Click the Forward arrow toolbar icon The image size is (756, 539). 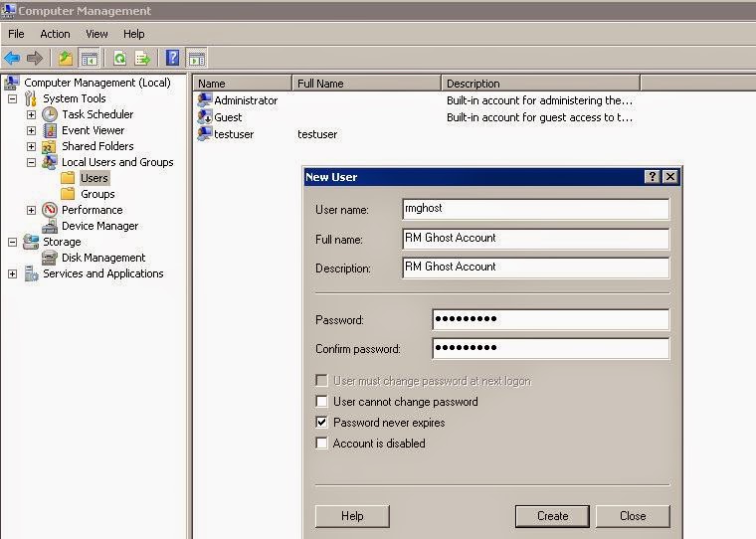pos(35,59)
